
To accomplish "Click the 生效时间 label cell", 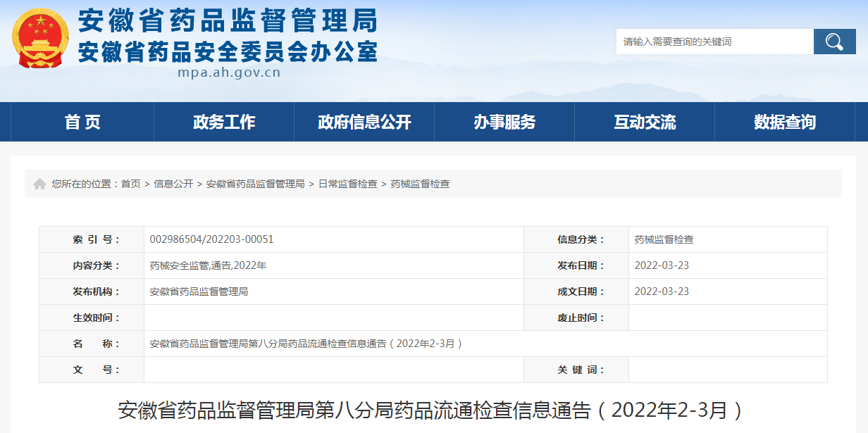I will point(92,318).
